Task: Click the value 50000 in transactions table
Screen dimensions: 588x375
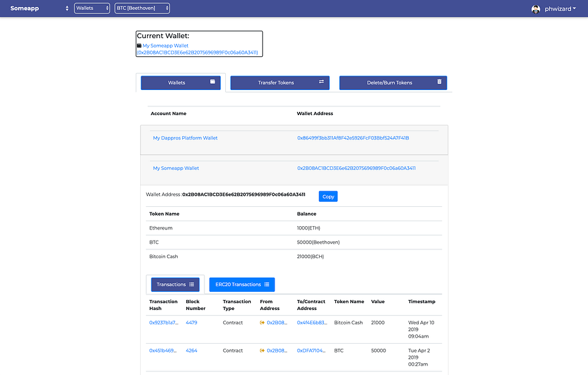Action: 378,351
